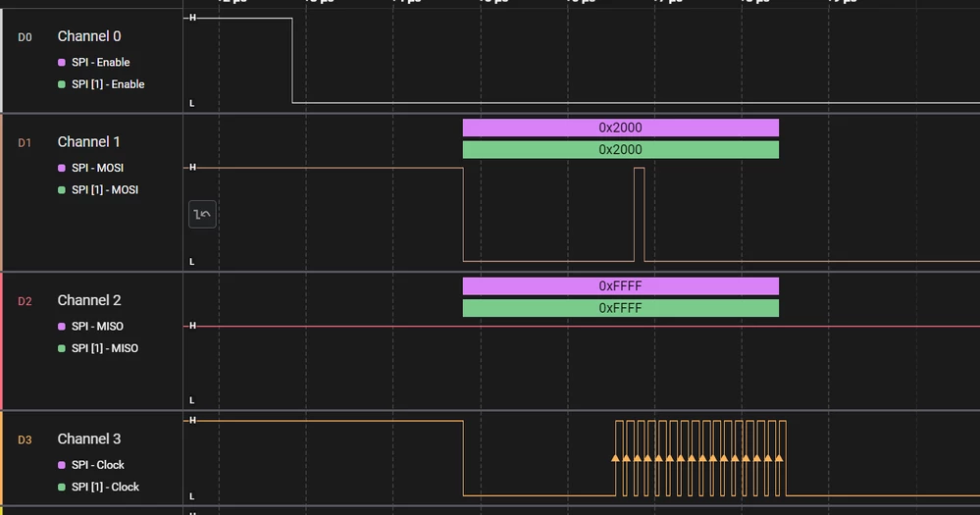Click the purple SPI - MISO color dot
The width and height of the screenshot is (980, 515).
(61, 327)
